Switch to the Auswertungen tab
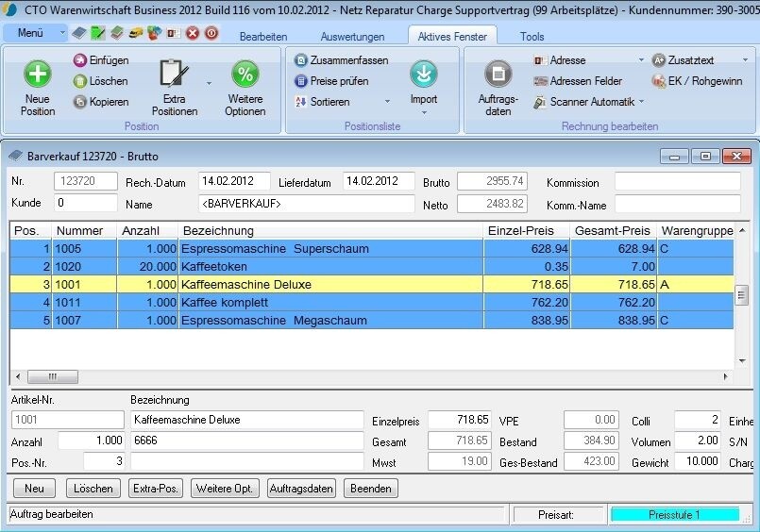760x532 pixels. [x=352, y=37]
